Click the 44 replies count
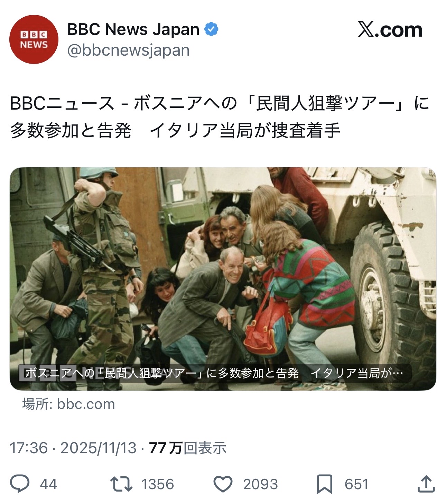This screenshot has width=446, height=504. (x=48, y=484)
